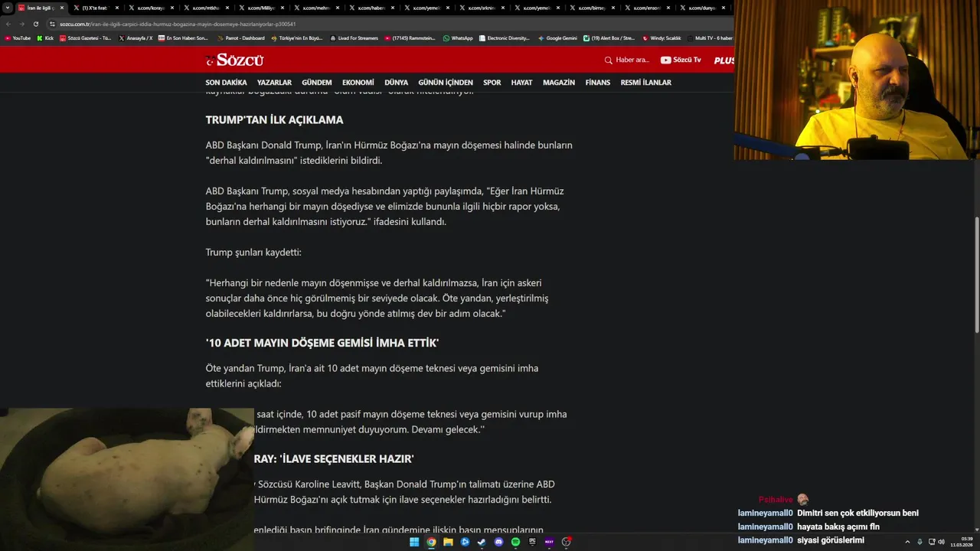Open Spotify from the taskbar
This screenshot has width=980, height=551.
click(515, 542)
